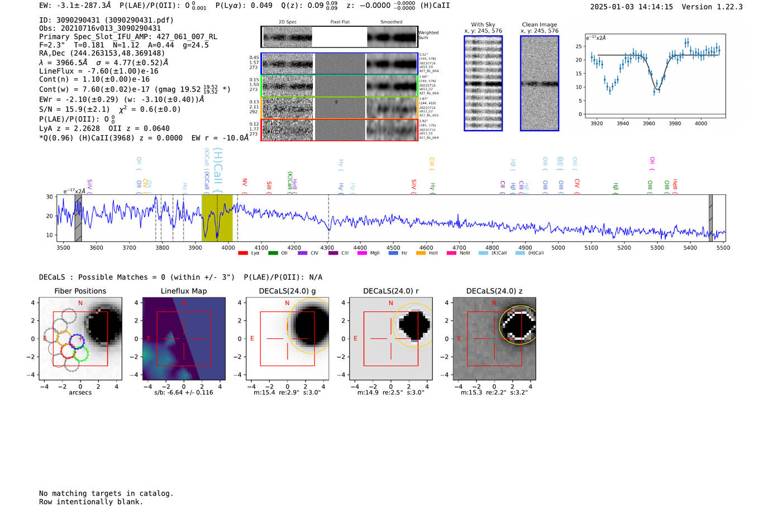Click the 'Smoothed' column header
This screenshot has height=532, width=782.
pyautogui.click(x=392, y=22)
